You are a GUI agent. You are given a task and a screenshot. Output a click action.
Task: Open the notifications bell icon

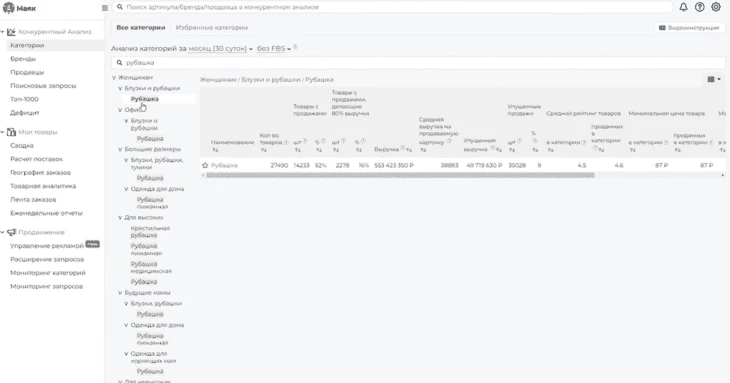tap(683, 7)
